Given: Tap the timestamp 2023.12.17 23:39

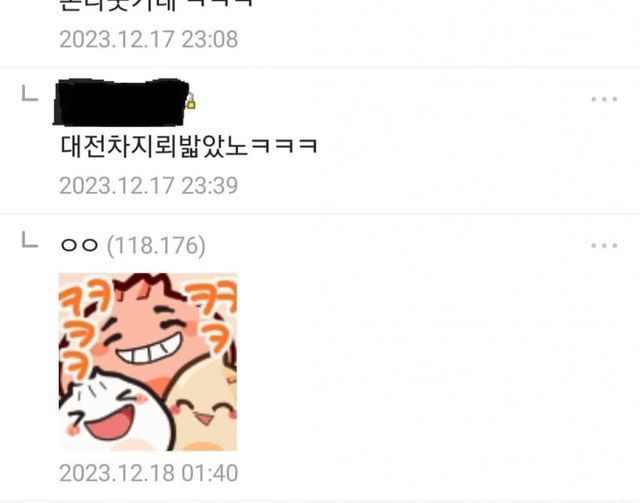Looking at the screenshot, I should click(149, 186).
